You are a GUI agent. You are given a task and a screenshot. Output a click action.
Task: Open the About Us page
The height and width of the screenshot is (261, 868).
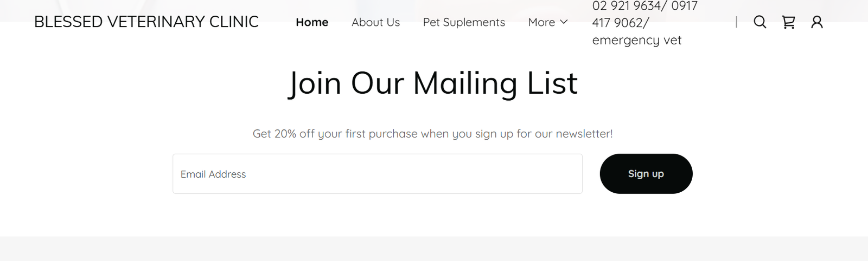point(375,22)
